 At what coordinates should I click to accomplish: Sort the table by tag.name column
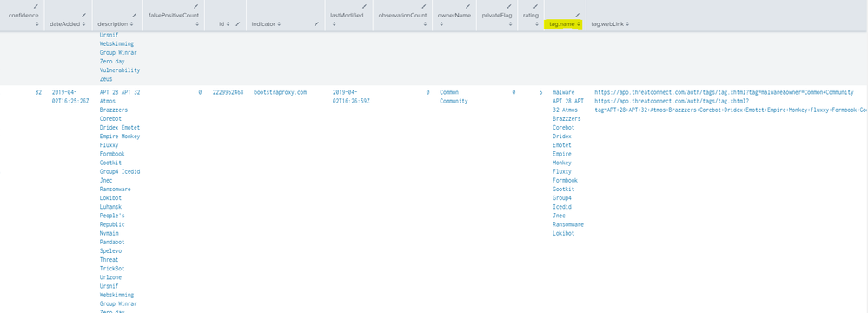[565, 23]
